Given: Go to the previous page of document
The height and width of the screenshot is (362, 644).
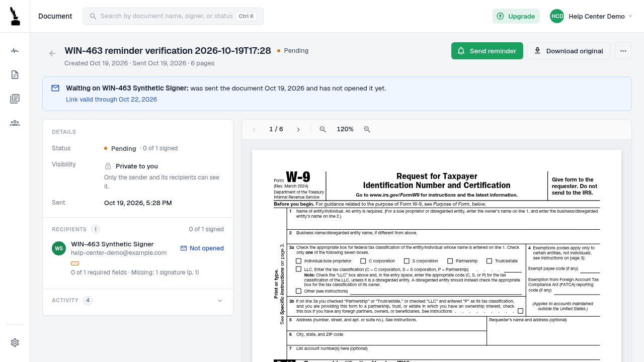Looking at the screenshot, I should coord(254,129).
